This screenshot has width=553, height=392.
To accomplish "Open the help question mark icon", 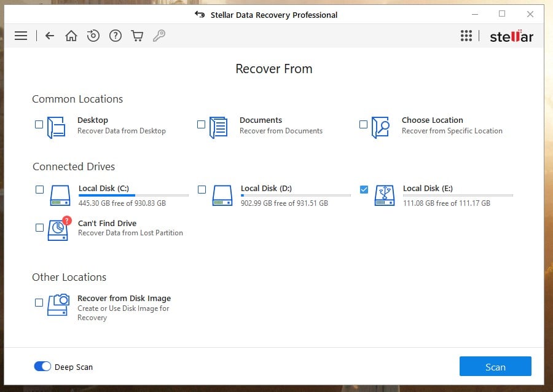I will [116, 36].
